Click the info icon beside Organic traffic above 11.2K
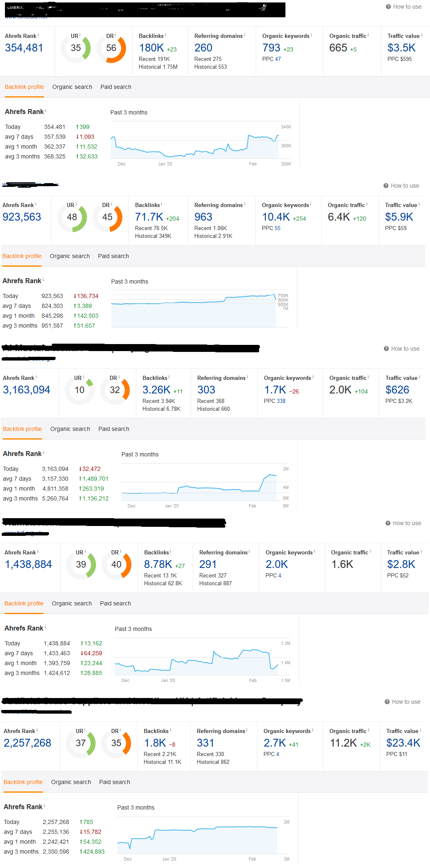Screen dimensions: 430x868 (368, 730)
